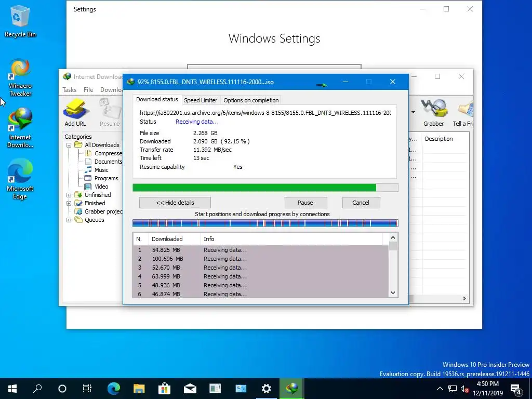Click the IDM taskbar button
Image resolution: width=532 pixels, height=399 pixels.
292,389
